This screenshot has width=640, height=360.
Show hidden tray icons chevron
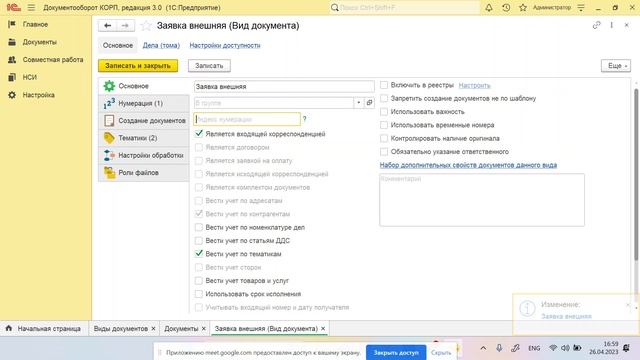[483, 348]
